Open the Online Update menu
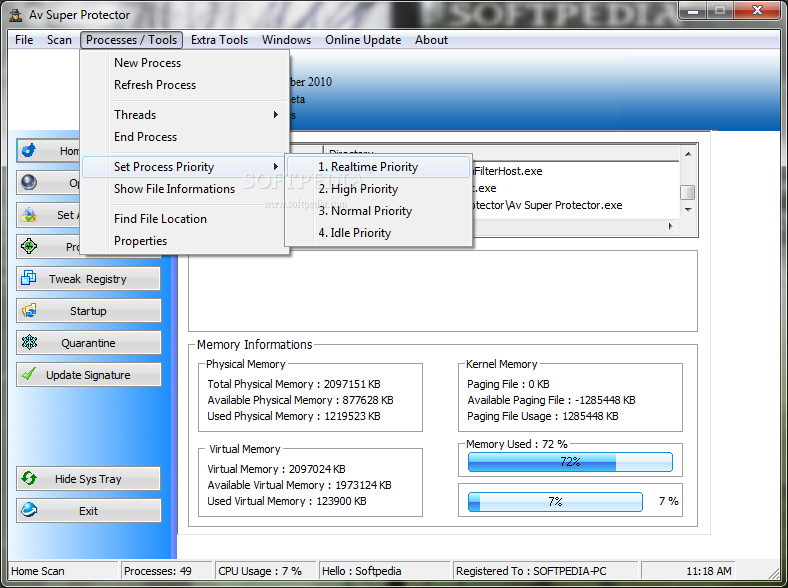The width and height of the screenshot is (788, 588). tap(363, 40)
